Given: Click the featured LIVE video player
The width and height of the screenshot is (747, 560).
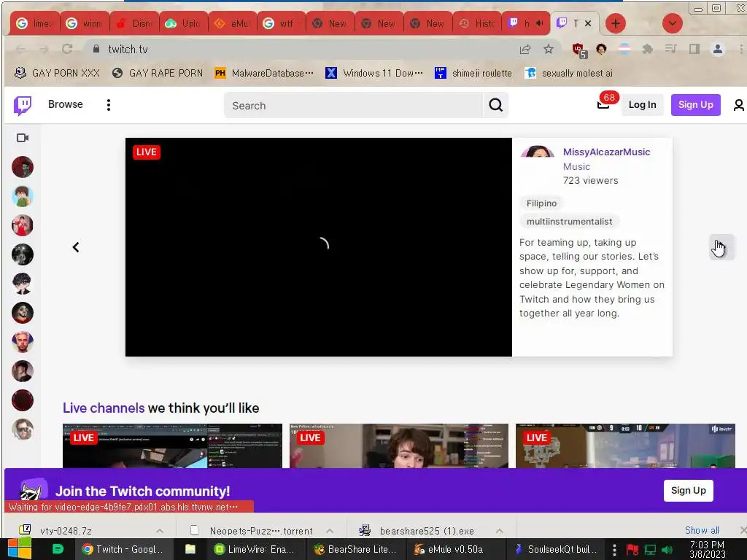Looking at the screenshot, I should click(x=319, y=247).
